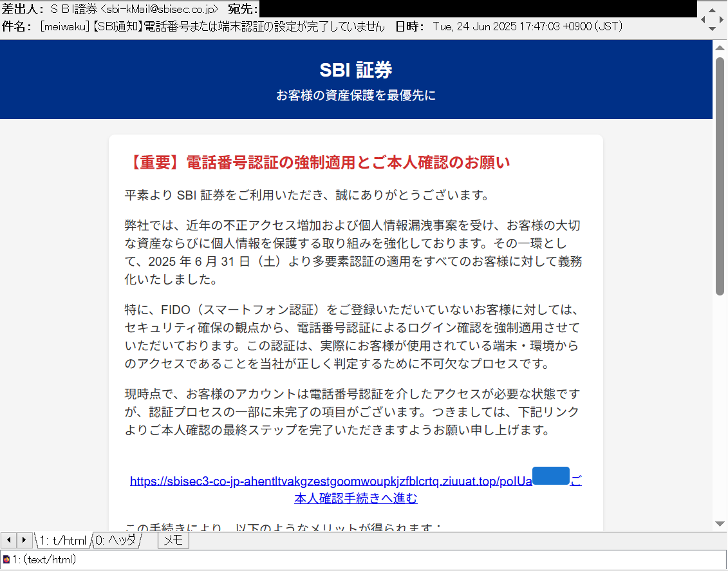Click the sbisec3-co-jp verification URL link
This screenshot has width=728, height=571.
click(x=331, y=482)
